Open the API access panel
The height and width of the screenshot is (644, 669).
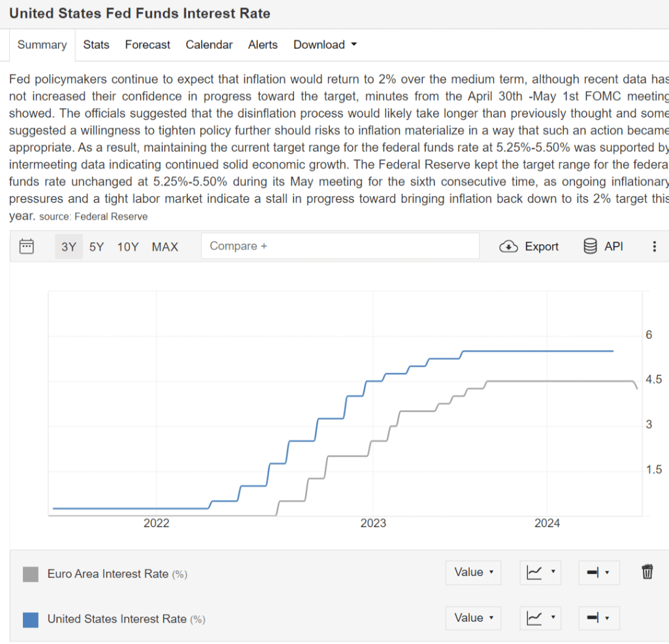tap(602, 246)
